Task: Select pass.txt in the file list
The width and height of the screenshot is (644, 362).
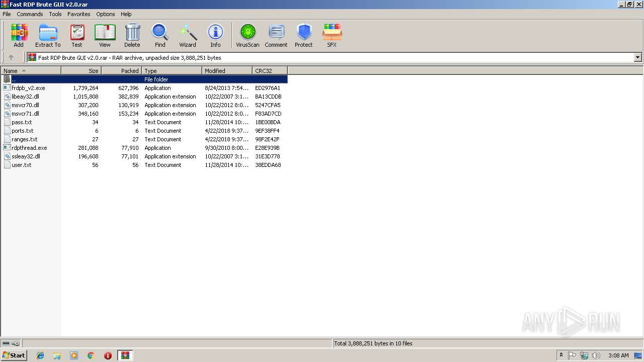Action: coord(22,122)
